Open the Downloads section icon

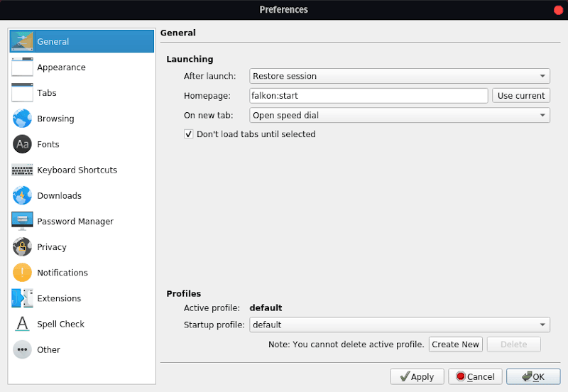22,195
